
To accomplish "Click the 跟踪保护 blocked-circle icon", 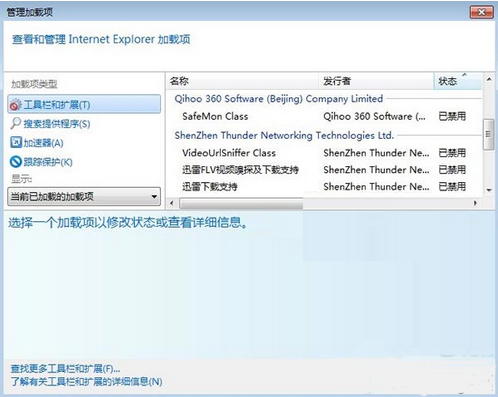I will click(16, 162).
